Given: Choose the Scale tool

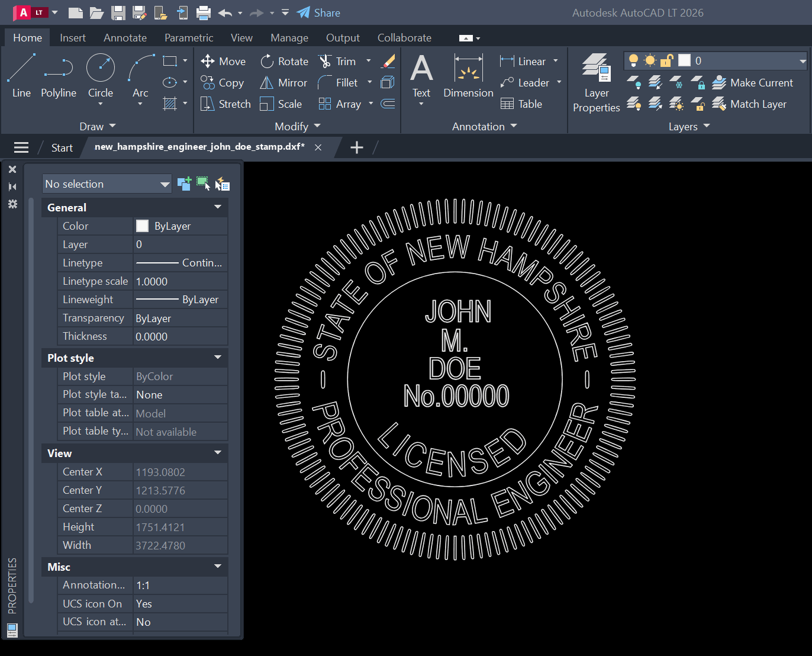Looking at the screenshot, I should click(x=281, y=104).
